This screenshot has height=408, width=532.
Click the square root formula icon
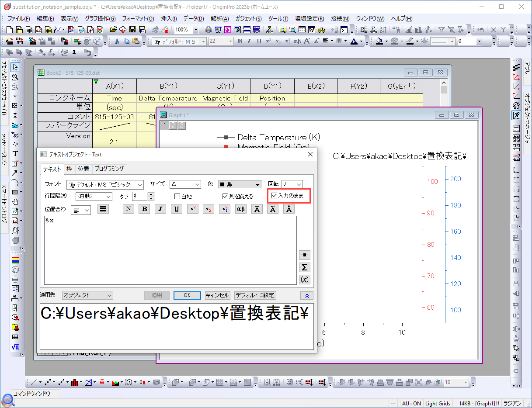tap(15, 347)
